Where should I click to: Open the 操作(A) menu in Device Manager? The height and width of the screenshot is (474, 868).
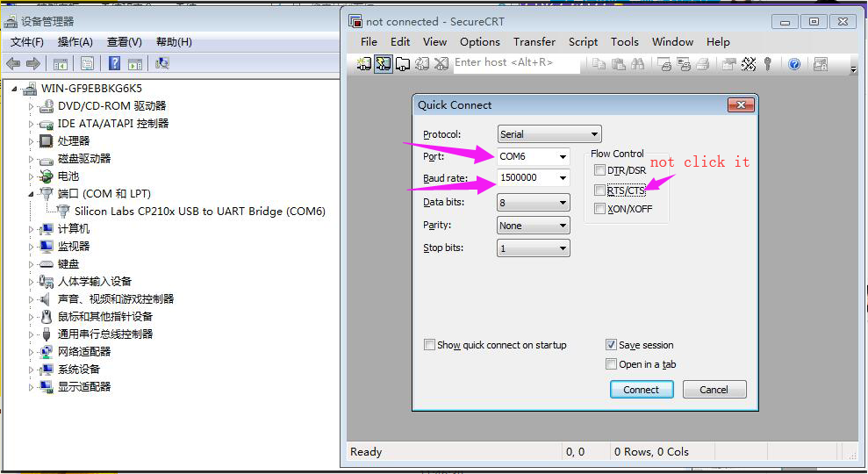click(x=75, y=42)
